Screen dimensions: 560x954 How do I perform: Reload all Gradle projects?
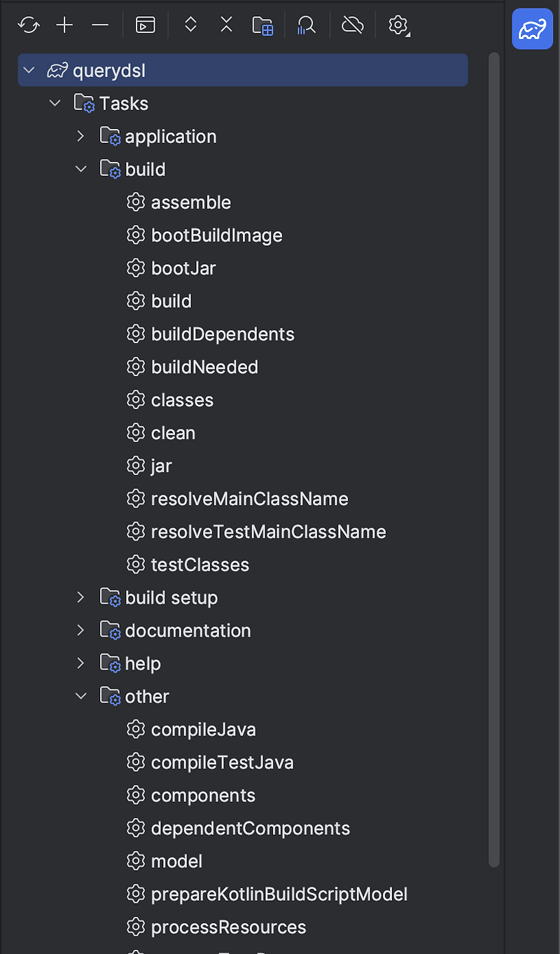click(x=29, y=25)
